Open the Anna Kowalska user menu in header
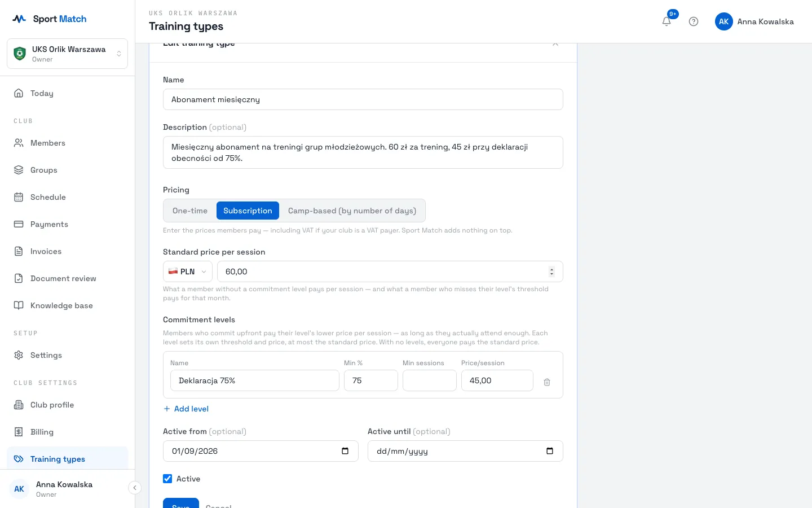Image resolution: width=812 pixels, height=508 pixels. pos(754,21)
